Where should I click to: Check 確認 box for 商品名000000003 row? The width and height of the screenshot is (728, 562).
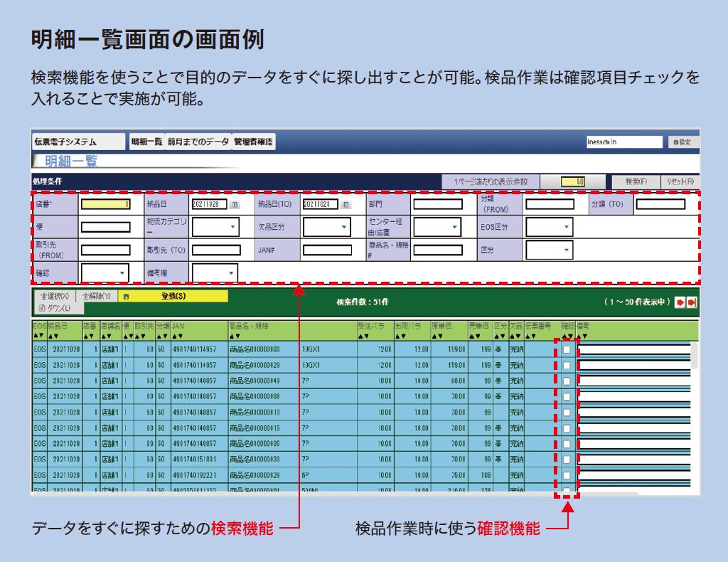click(567, 350)
